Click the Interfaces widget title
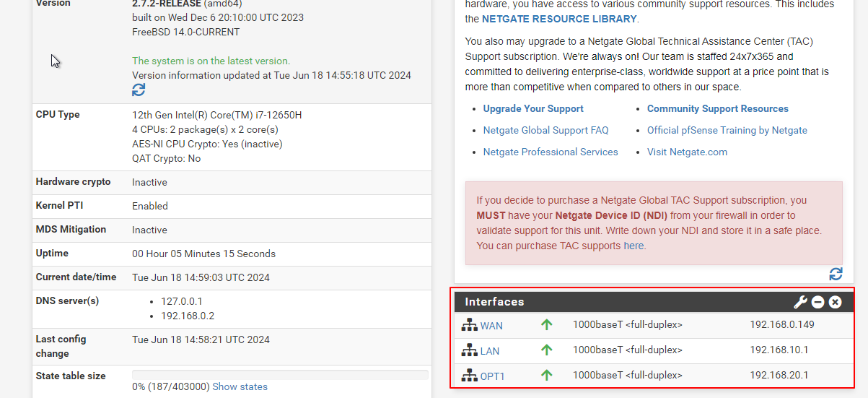Image resolution: width=868 pixels, height=398 pixels. 494,302
